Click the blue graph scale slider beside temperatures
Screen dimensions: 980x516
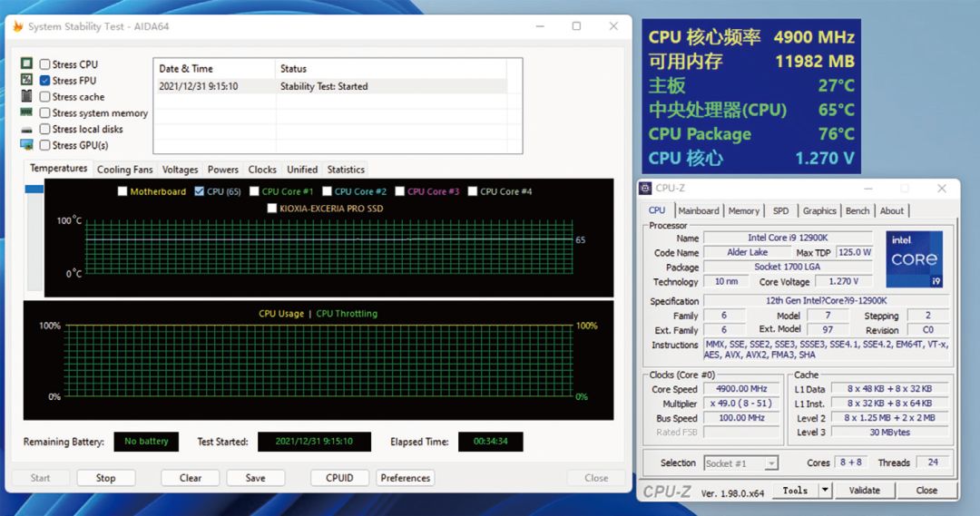[34, 190]
